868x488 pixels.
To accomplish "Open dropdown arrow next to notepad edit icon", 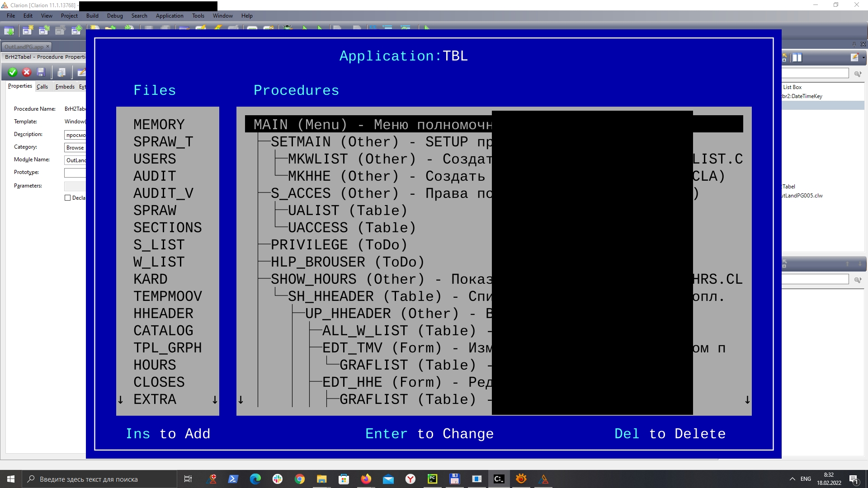I will click(x=863, y=57).
